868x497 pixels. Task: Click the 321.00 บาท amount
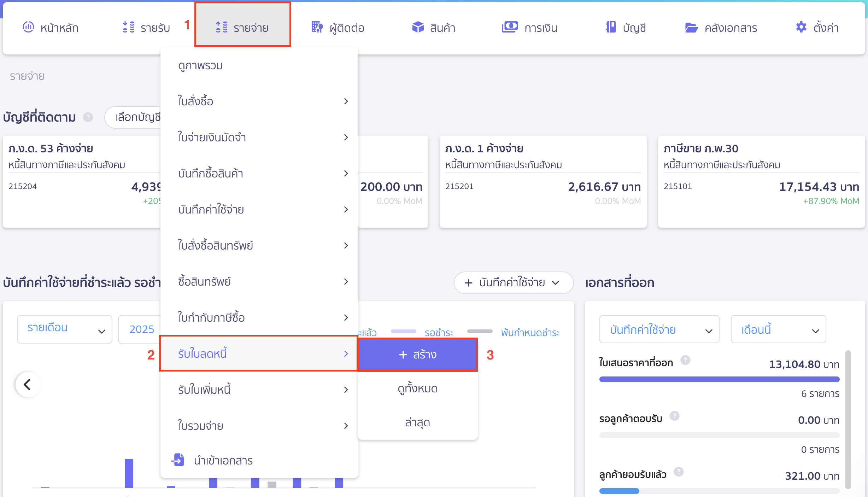click(812, 476)
